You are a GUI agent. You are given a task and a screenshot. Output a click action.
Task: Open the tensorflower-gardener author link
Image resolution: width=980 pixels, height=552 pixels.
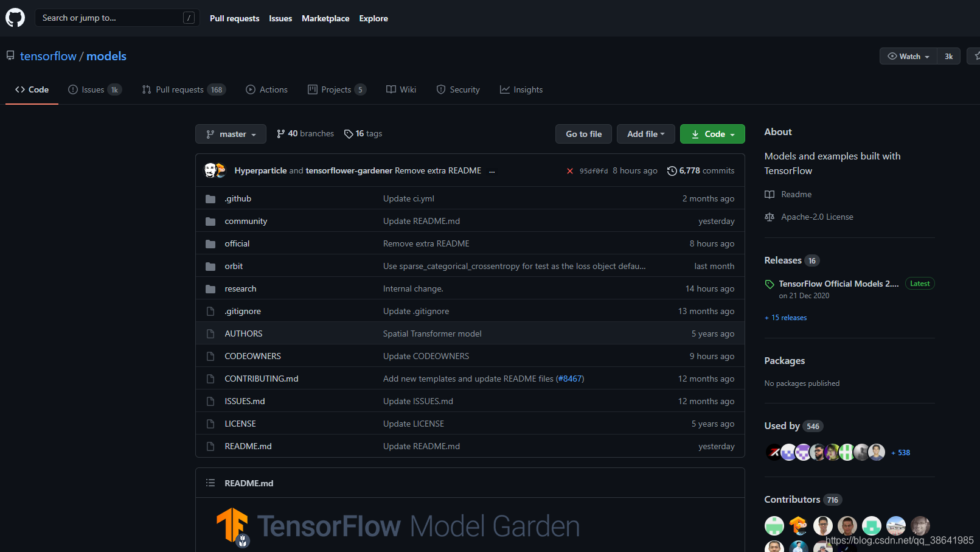coord(349,170)
